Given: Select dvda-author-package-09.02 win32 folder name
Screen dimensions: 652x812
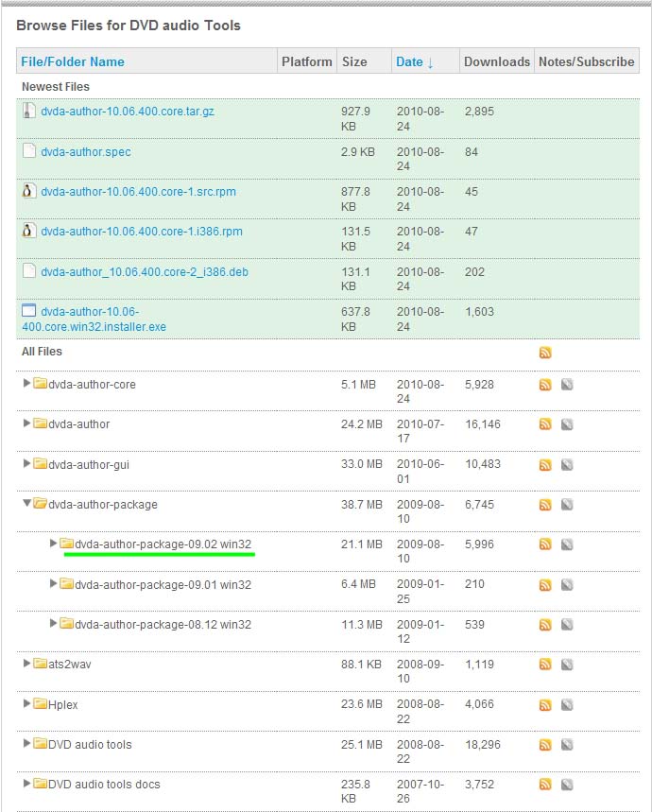Looking at the screenshot, I should click(163, 544).
